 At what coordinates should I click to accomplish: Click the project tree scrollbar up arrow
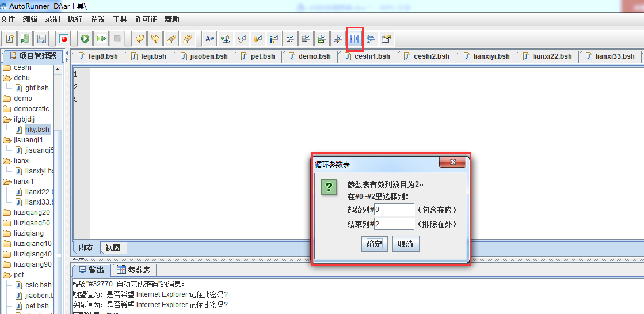(x=58, y=70)
